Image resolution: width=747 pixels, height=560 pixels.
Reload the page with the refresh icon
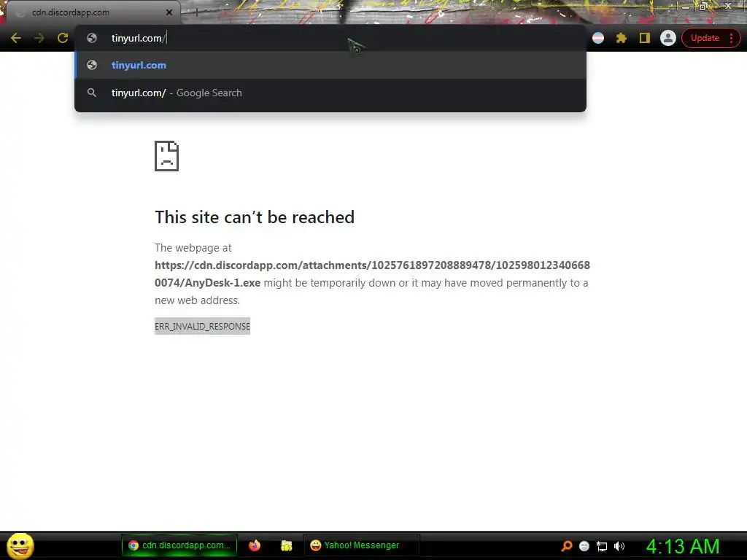[63, 38]
